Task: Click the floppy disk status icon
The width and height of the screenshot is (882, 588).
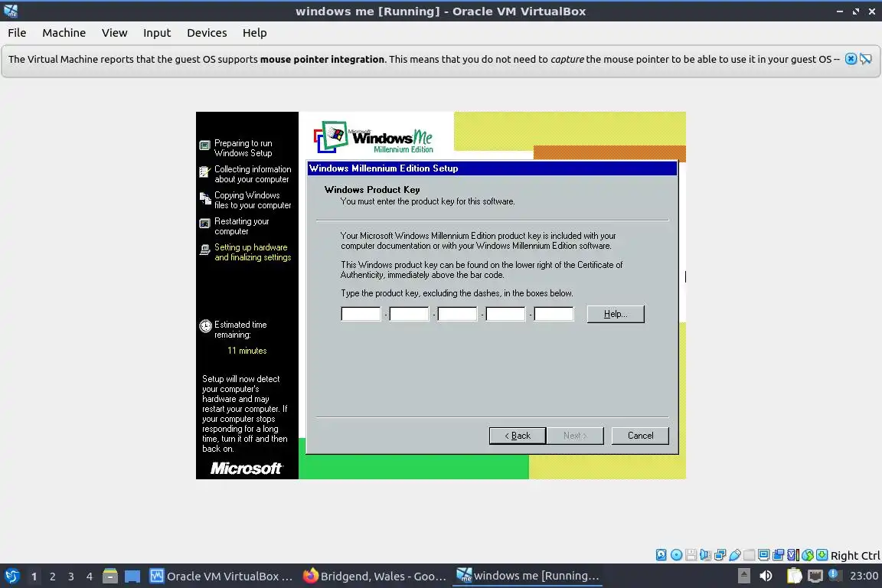Action: [x=691, y=555]
